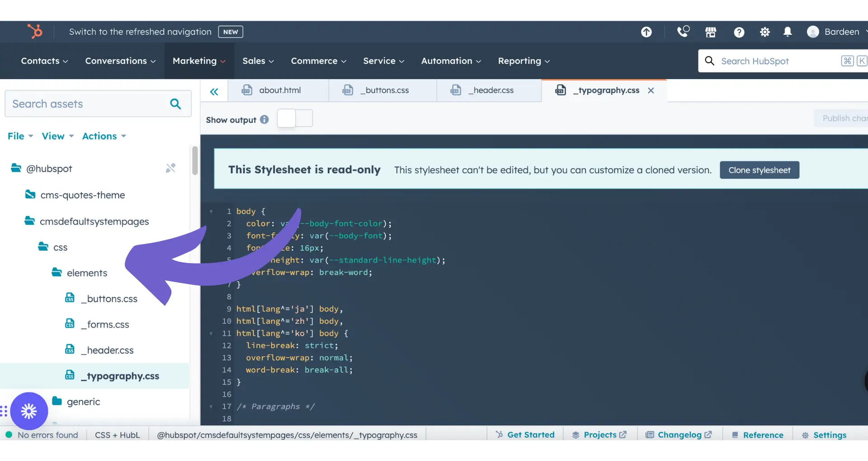
Task: Click the Publish changes button
Action: (842, 118)
